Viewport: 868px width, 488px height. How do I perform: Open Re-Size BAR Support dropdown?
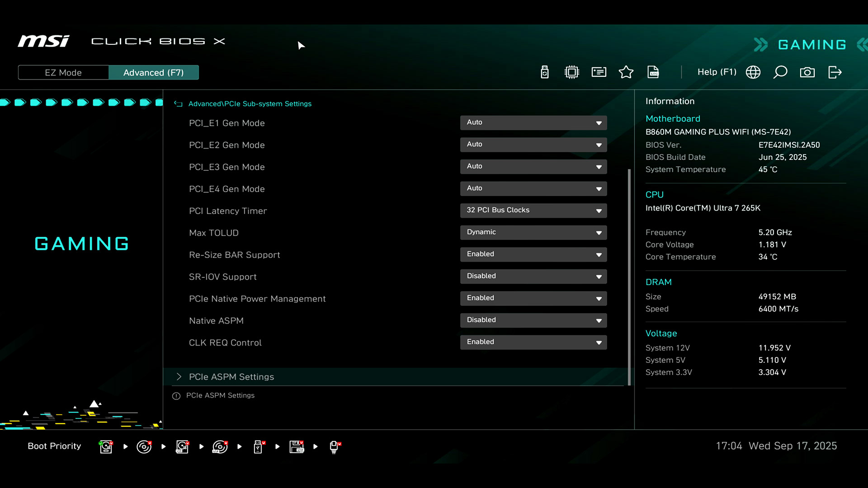(x=533, y=254)
